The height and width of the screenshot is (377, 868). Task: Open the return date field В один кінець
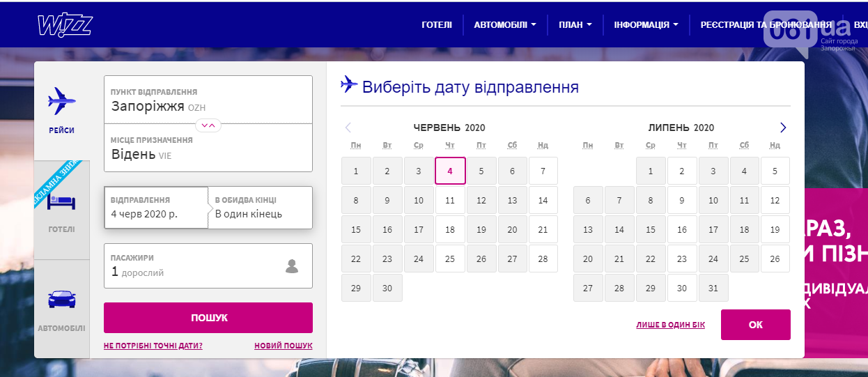pyautogui.click(x=261, y=207)
